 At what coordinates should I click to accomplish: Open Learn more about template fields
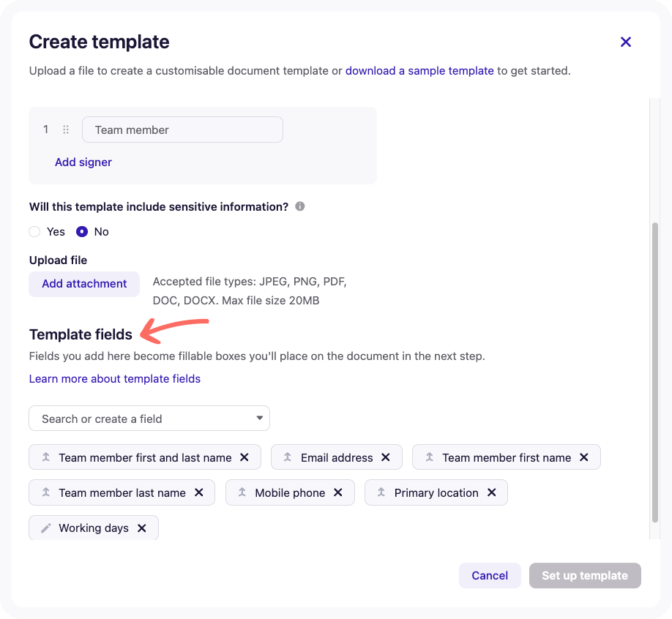115,379
